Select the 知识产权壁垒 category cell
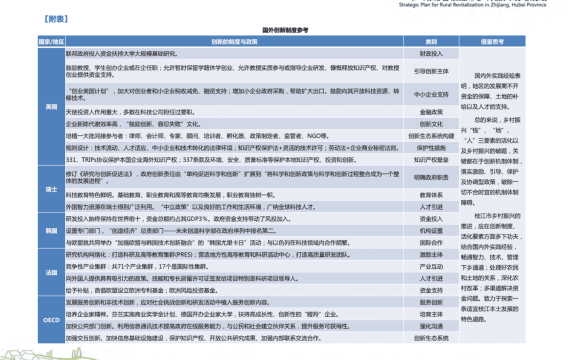 pos(431,160)
